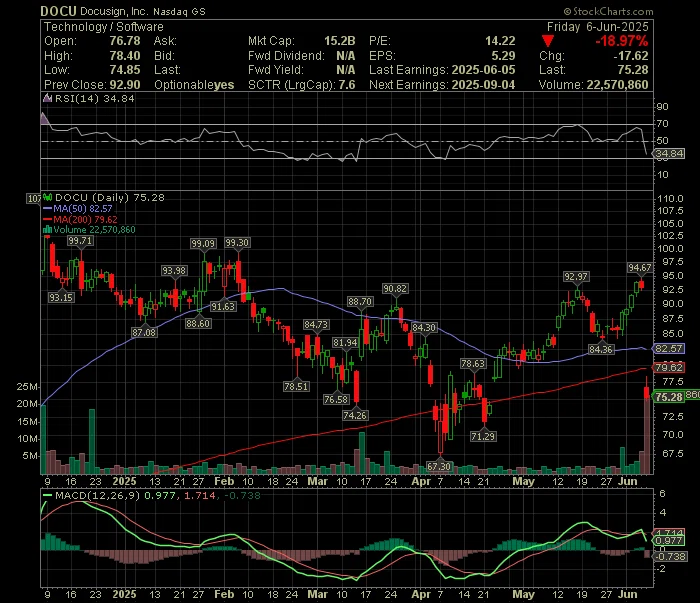The height and width of the screenshot is (603, 700).
Task: Click the 99.09 price annotation
Action: pyautogui.click(x=203, y=243)
